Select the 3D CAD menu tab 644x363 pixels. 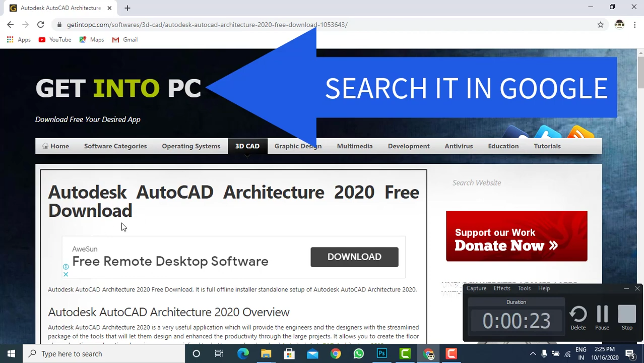(x=247, y=146)
